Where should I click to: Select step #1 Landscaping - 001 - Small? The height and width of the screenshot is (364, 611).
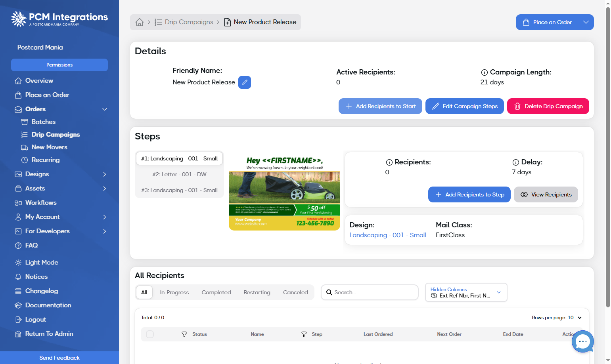(179, 158)
